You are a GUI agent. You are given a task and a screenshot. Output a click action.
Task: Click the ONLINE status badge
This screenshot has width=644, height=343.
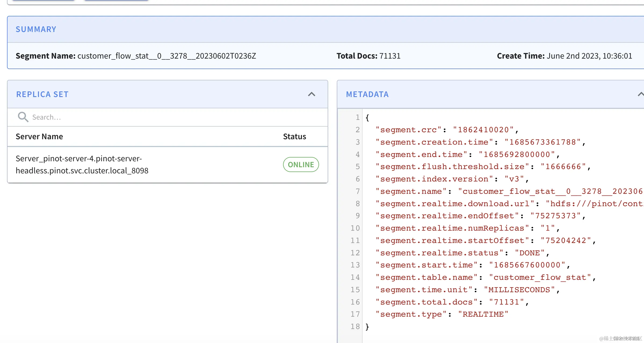(301, 165)
